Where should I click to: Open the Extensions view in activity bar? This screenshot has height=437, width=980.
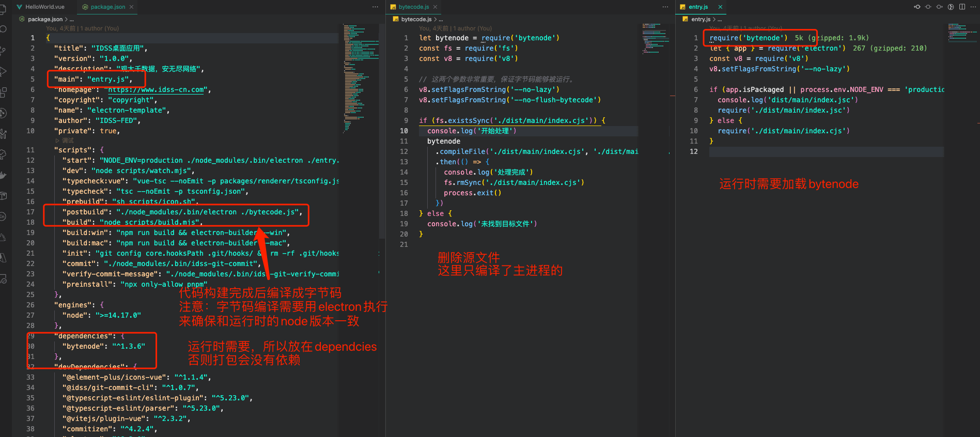click(3, 92)
